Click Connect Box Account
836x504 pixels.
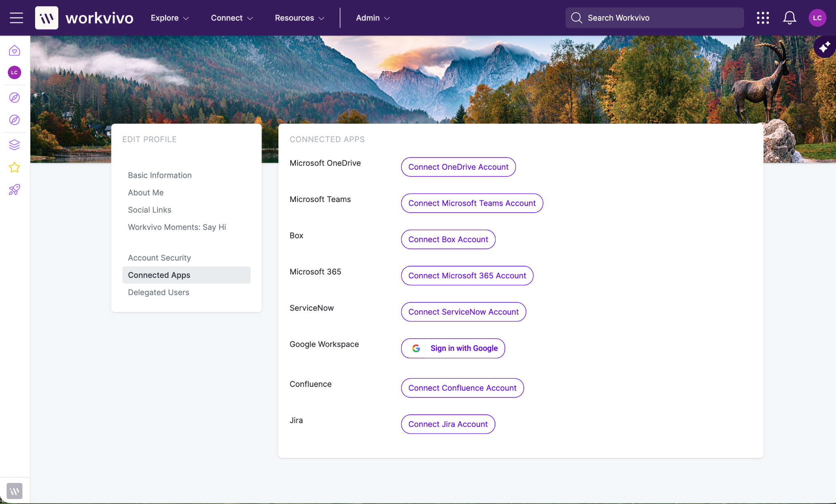pos(448,240)
